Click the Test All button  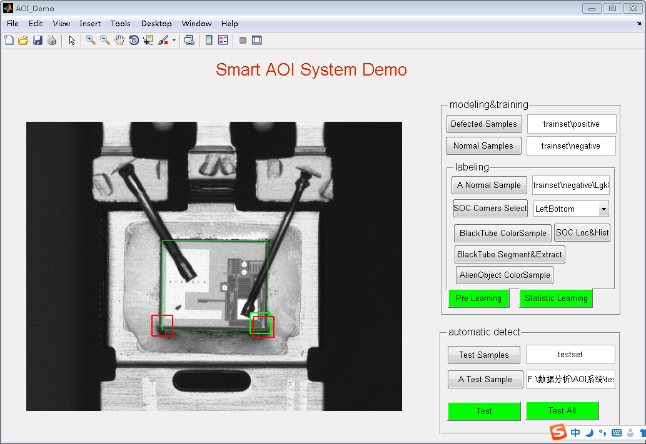point(562,411)
